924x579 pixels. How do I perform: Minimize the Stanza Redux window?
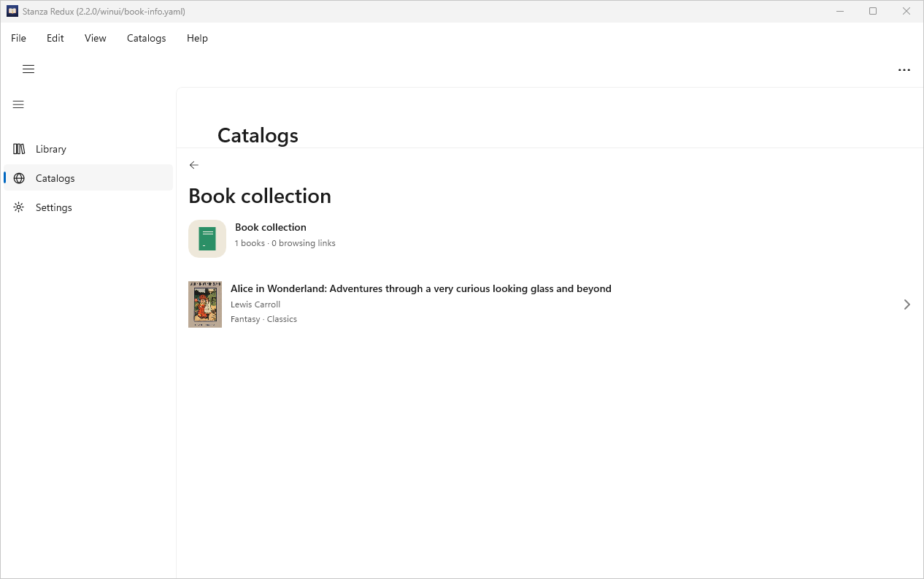(840, 11)
